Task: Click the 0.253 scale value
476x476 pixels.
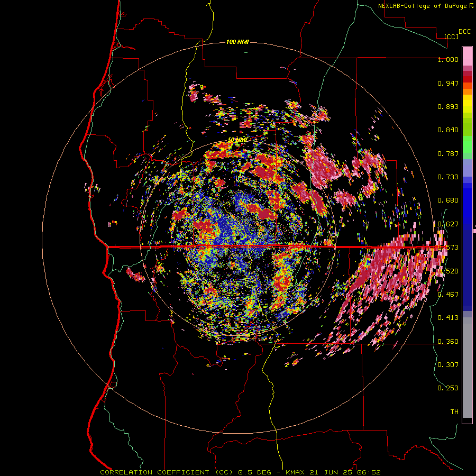Action: [448, 388]
